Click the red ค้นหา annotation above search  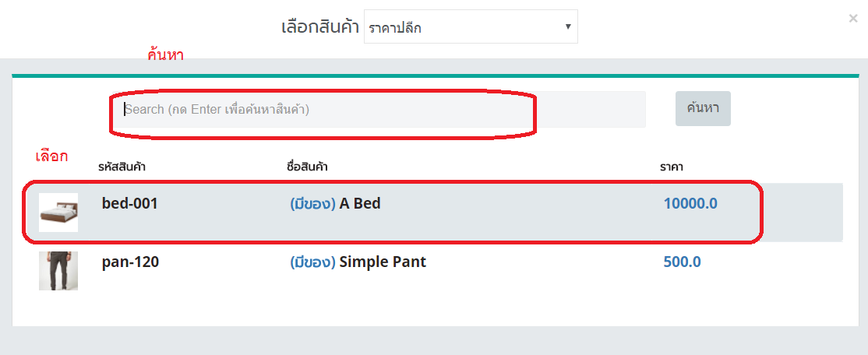165,56
